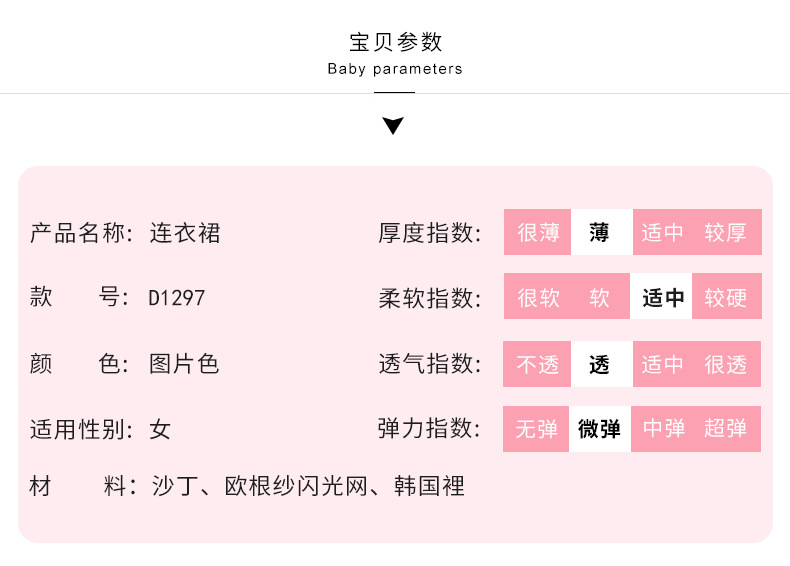Pick 超弹 elasticity option
The width and height of the screenshot is (790, 566).
click(x=726, y=429)
